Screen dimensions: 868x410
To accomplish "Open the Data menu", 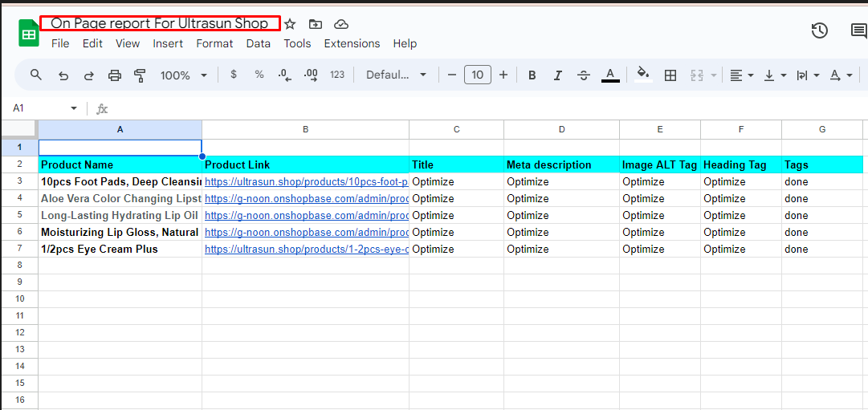I will tap(259, 43).
